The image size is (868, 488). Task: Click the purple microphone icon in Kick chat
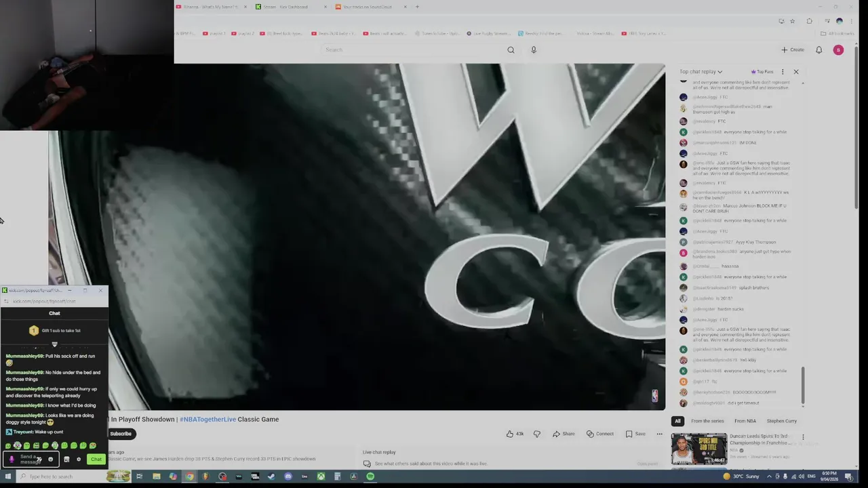pyautogui.click(x=11, y=460)
